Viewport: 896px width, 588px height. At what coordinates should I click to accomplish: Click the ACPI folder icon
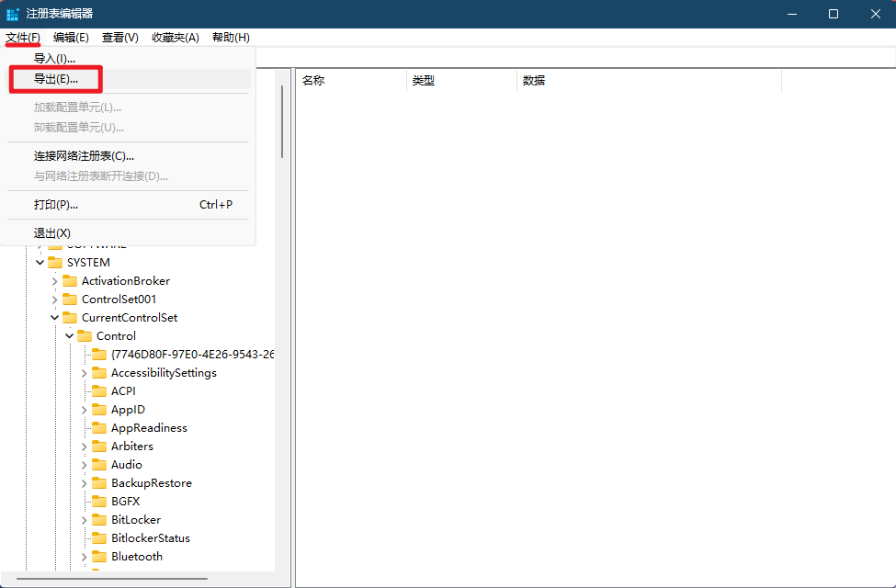click(x=99, y=391)
